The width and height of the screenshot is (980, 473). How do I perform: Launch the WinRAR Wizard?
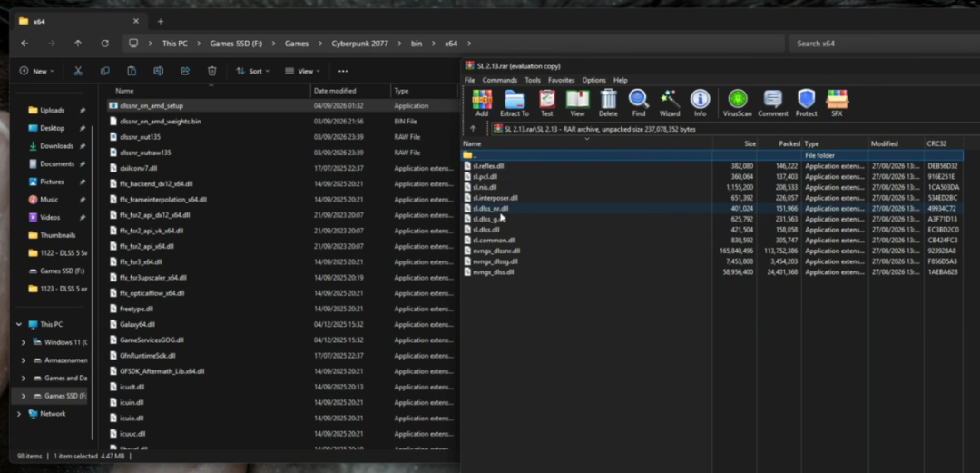pyautogui.click(x=670, y=103)
